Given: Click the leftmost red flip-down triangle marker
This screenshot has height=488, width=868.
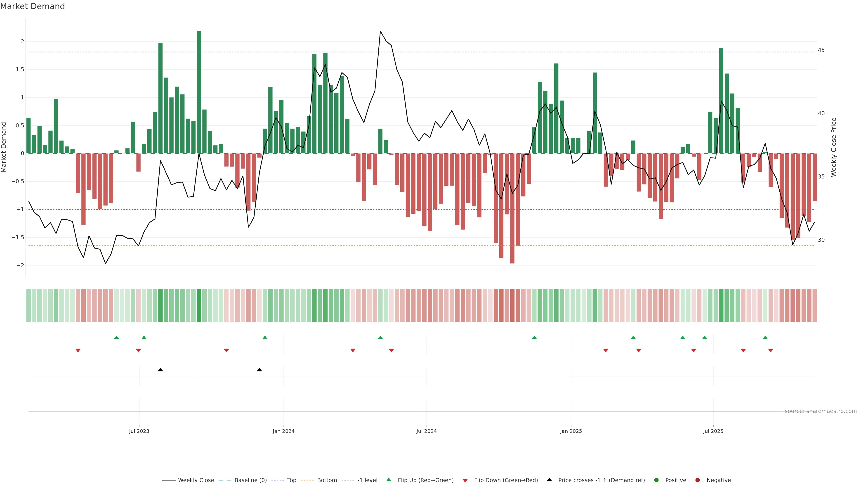Looking at the screenshot, I should point(78,350).
